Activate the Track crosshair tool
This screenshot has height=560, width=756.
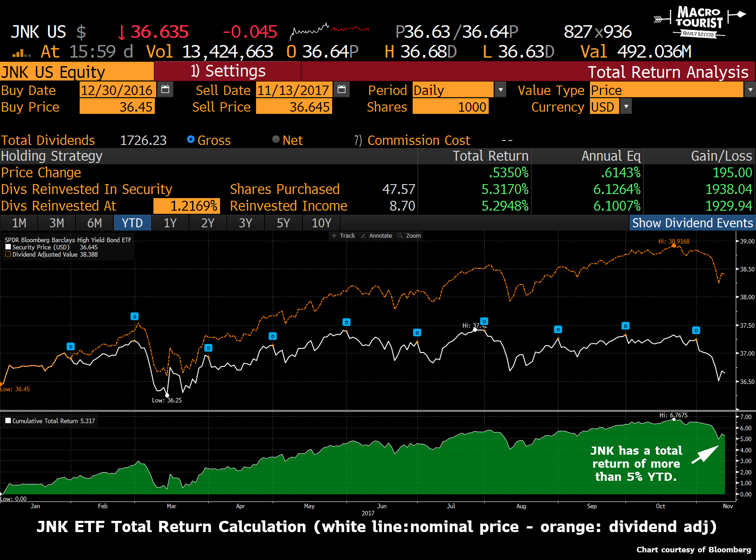click(x=343, y=235)
